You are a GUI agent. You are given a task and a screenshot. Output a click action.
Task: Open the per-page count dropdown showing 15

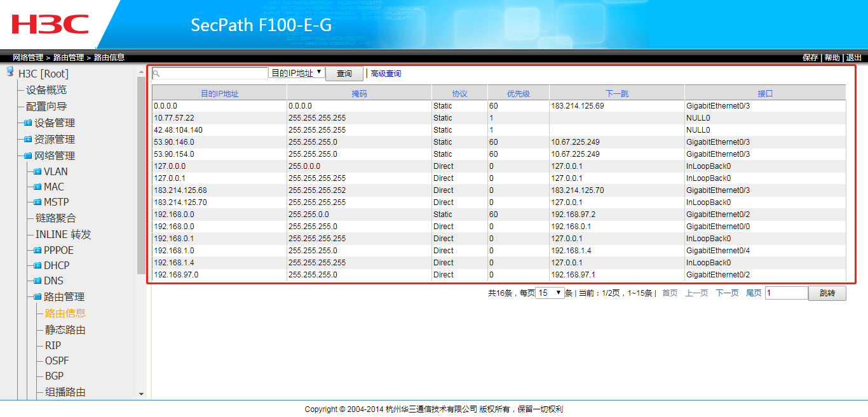coord(550,293)
